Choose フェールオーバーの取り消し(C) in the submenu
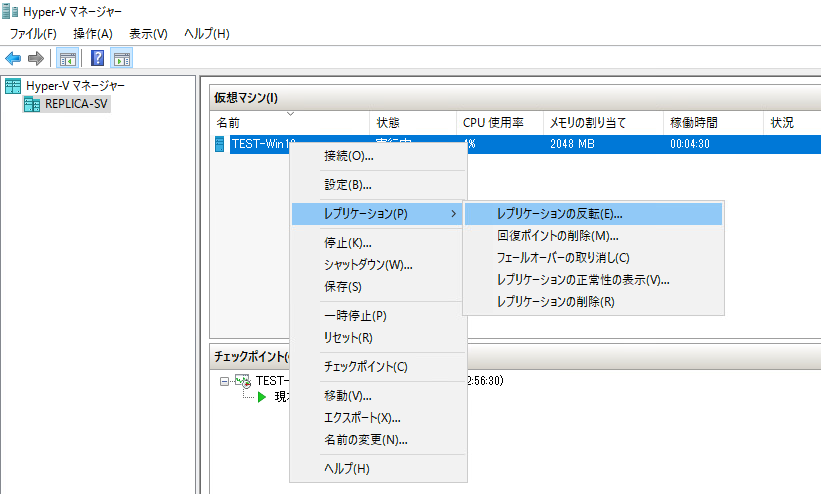 coord(593,258)
